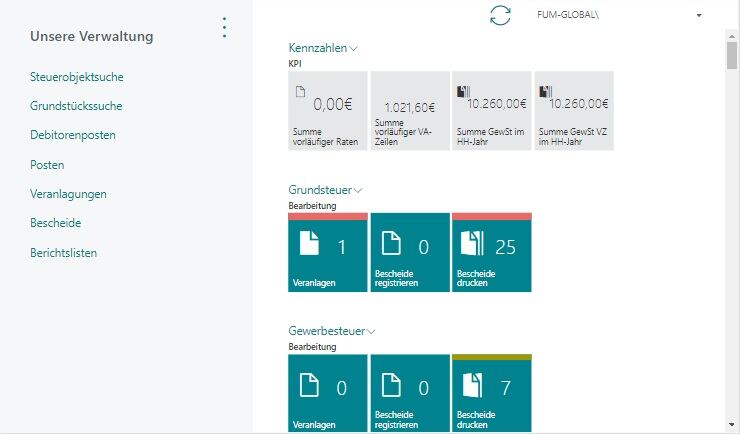
Task: Expand the FUM-GLOBAL company dropdown
Action: tap(698, 16)
